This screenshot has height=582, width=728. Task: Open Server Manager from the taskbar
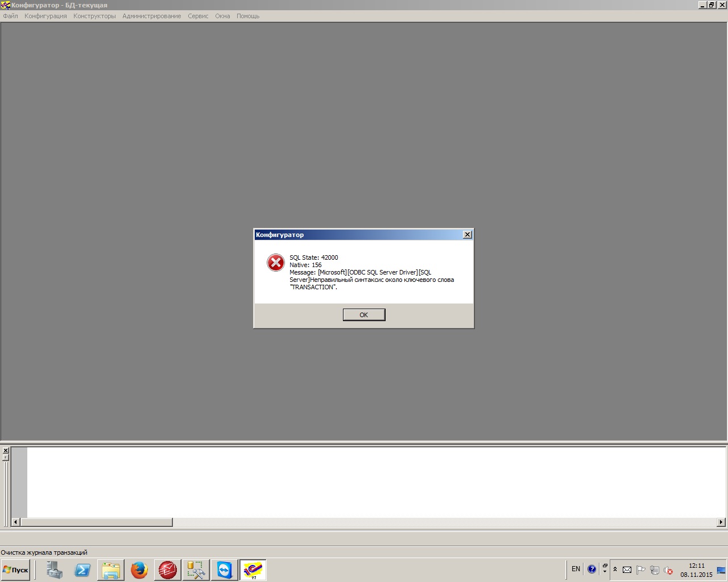tap(54, 570)
